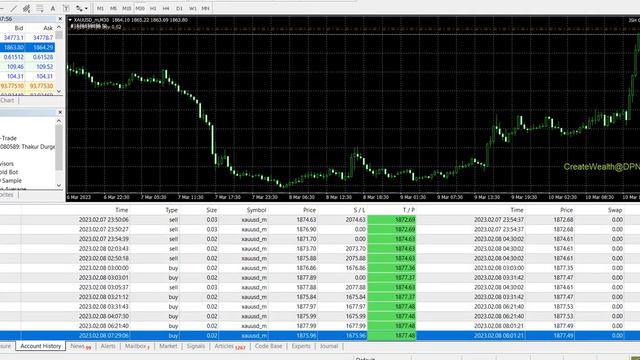The width and height of the screenshot is (640, 360).
Task: Sort history by Symbol column header
Action: [256, 210]
